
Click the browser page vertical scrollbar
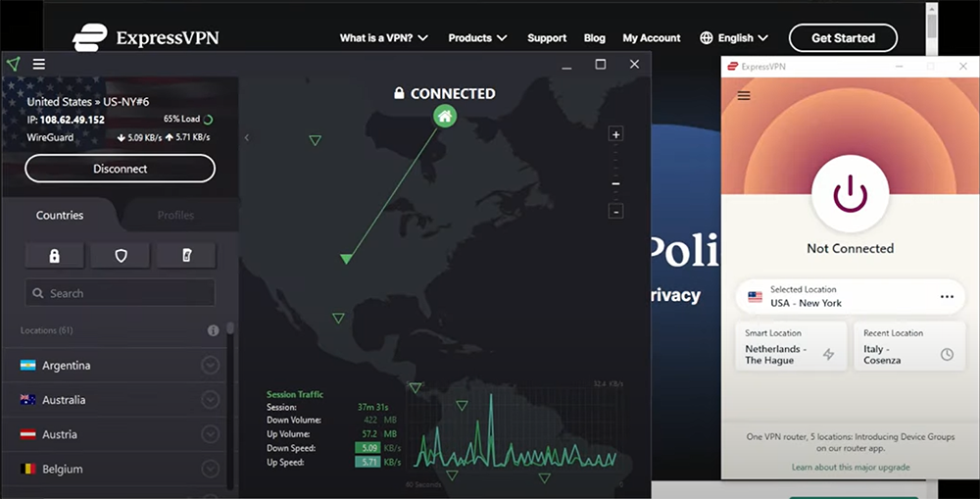pyautogui.click(x=932, y=26)
